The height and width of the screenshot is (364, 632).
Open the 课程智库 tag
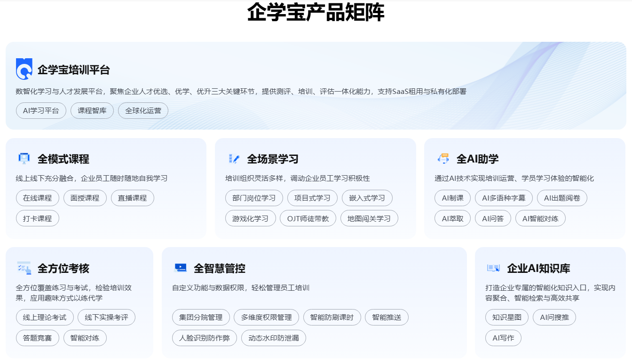(x=92, y=111)
